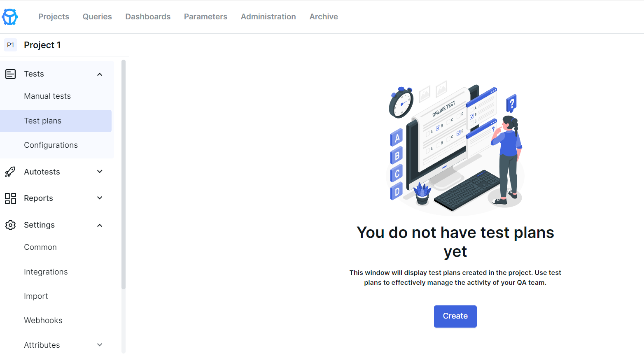Click the Tests list icon in sidebar
The height and width of the screenshot is (356, 644).
tap(10, 74)
